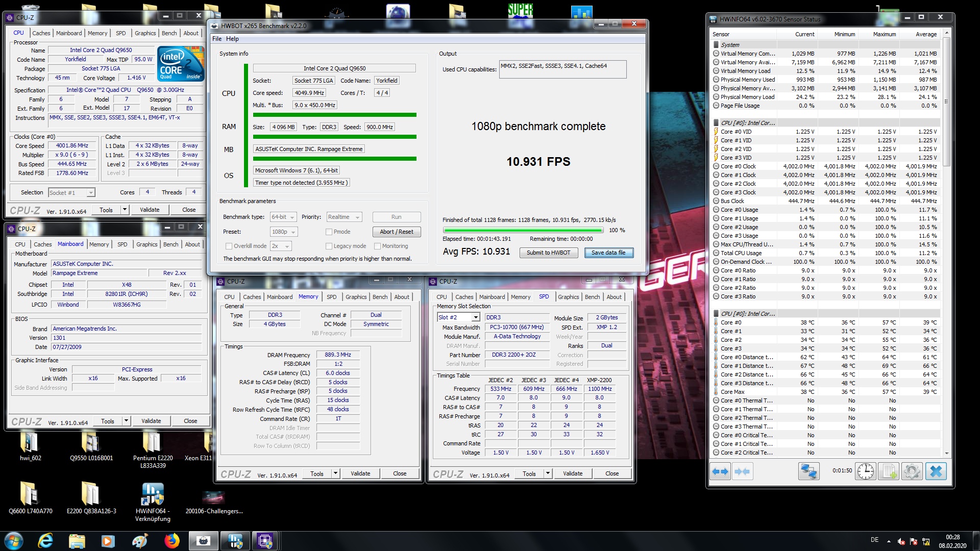
Task: Click Validate in CPU-Z Memory window
Action: [x=360, y=473]
